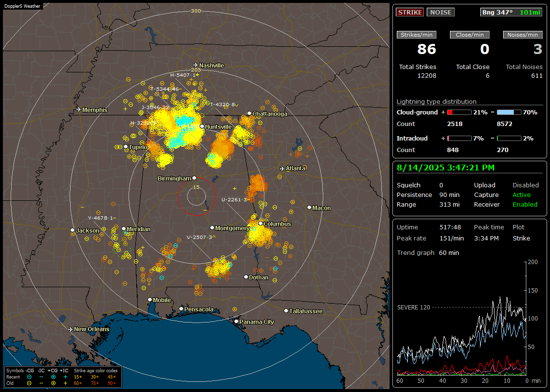
Task: Click storm cell label V-2507-3
Action: pos(199,237)
